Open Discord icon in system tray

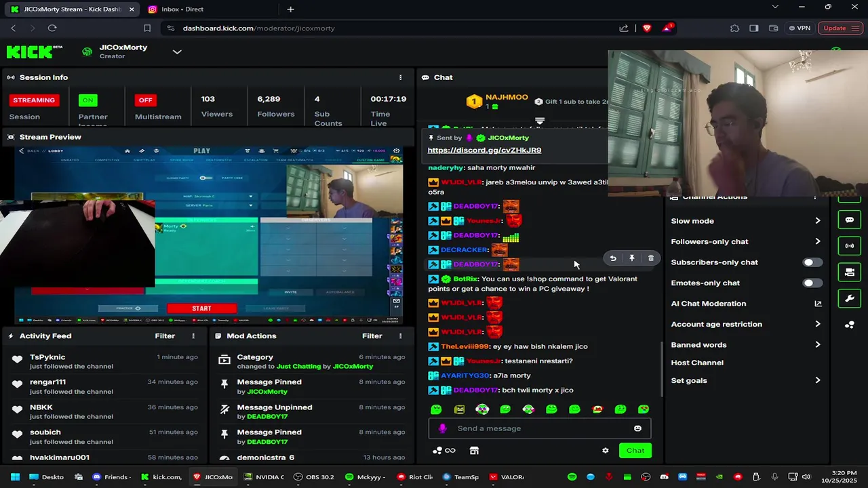click(664, 477)
